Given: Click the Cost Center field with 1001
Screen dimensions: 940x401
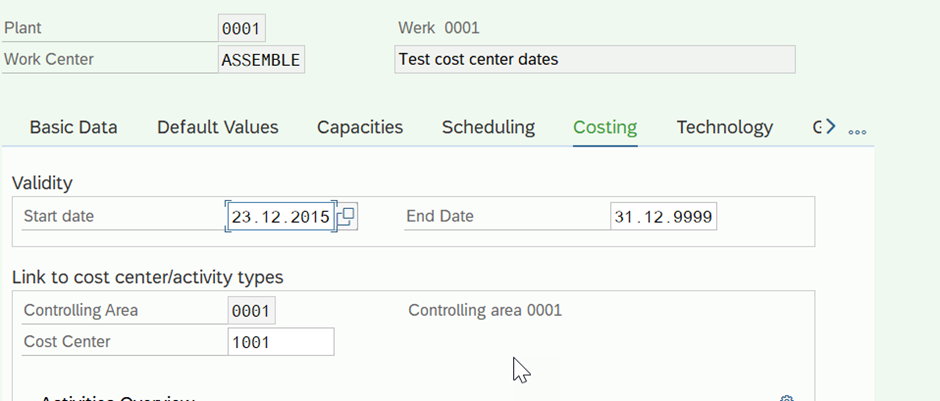Looking at the screenshot, I should 281,342.
